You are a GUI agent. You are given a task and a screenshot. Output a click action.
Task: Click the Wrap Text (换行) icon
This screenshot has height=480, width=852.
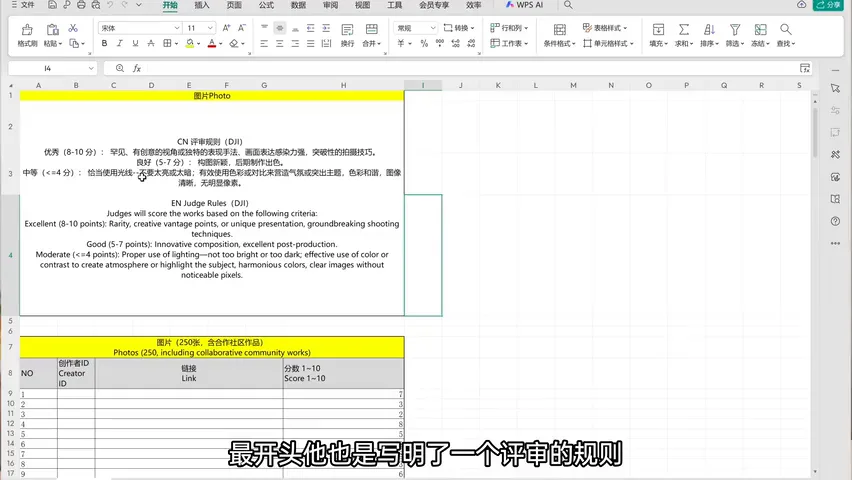(347, 29)
